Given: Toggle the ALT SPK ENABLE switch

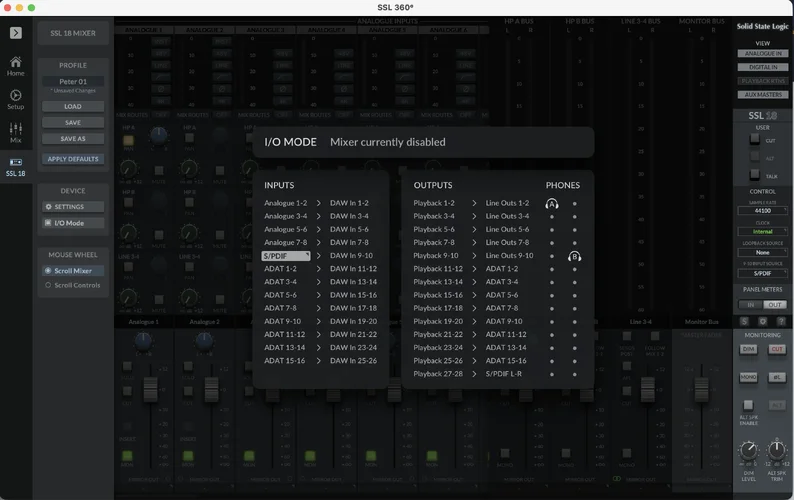Looking at the screenshot, I should (x=748, y=405).
